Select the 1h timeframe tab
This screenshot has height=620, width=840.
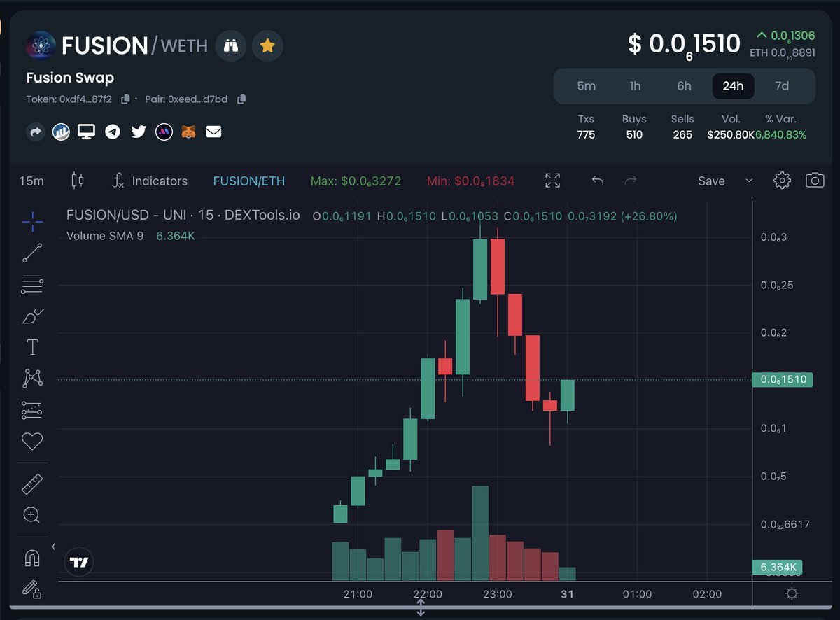[x=635, y=85]
